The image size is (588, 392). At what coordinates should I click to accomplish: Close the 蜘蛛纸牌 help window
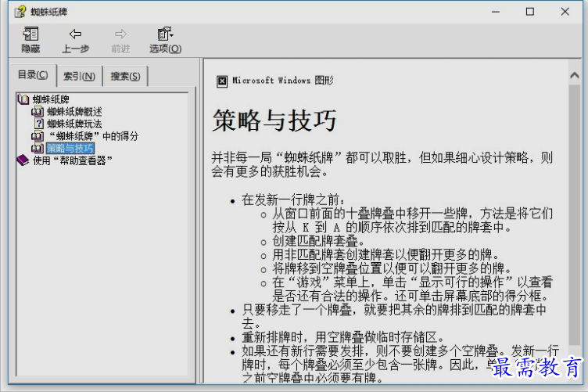click(x=565, y=12)
